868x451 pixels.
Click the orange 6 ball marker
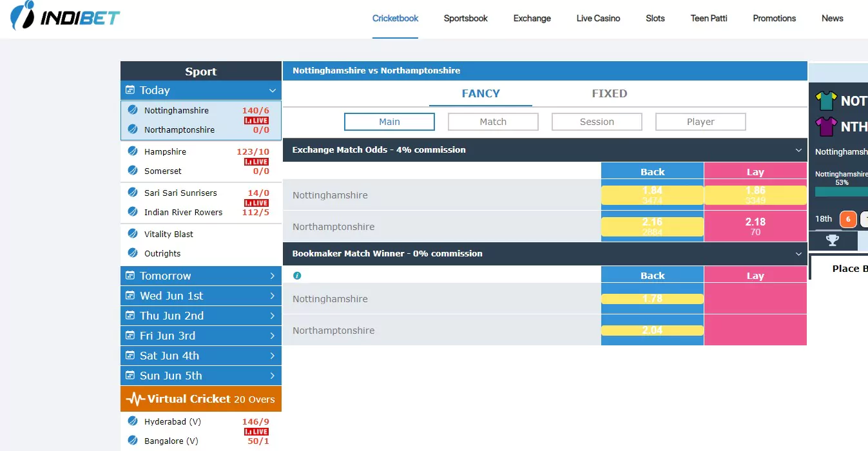(848, 219)
